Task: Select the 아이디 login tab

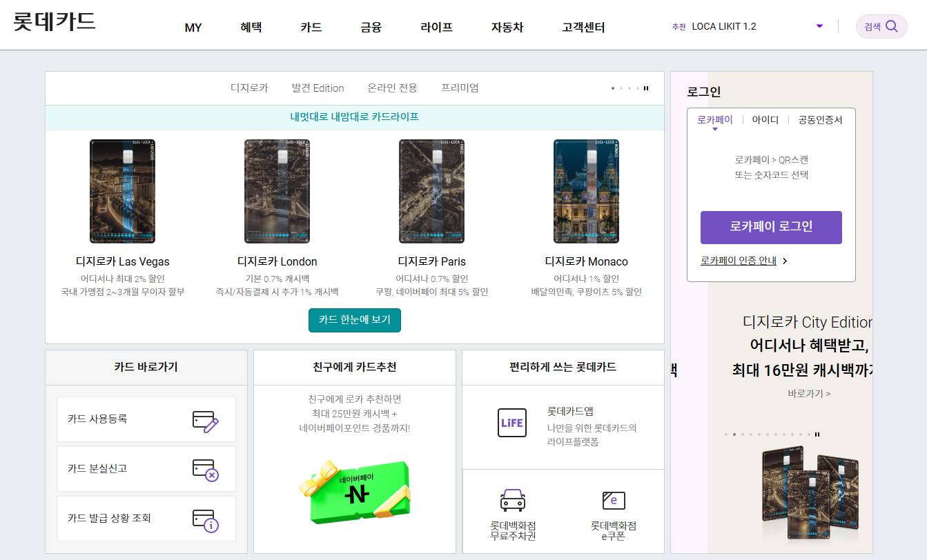Action: 765,120
